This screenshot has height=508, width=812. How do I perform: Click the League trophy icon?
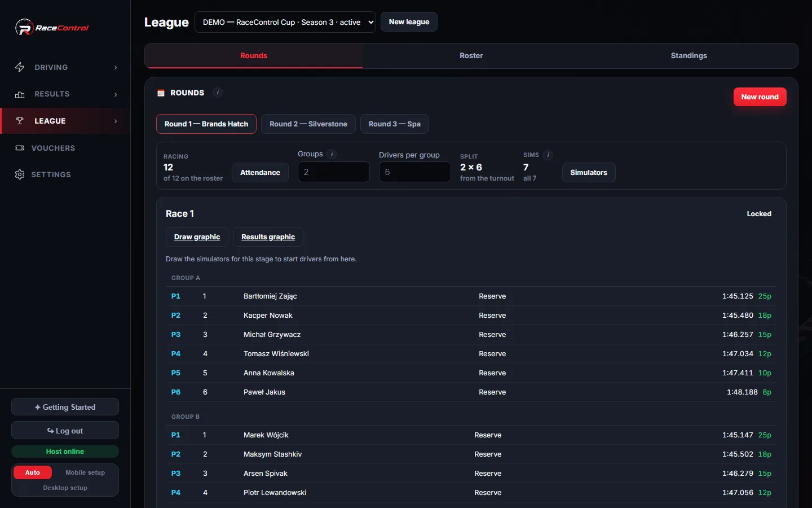pos(20,121)
